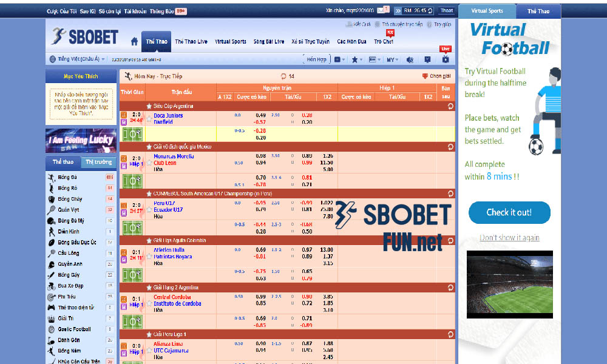The image size is (607, 364).
Task: Favorite the Club Leon match star
Action: pos(149,163)
